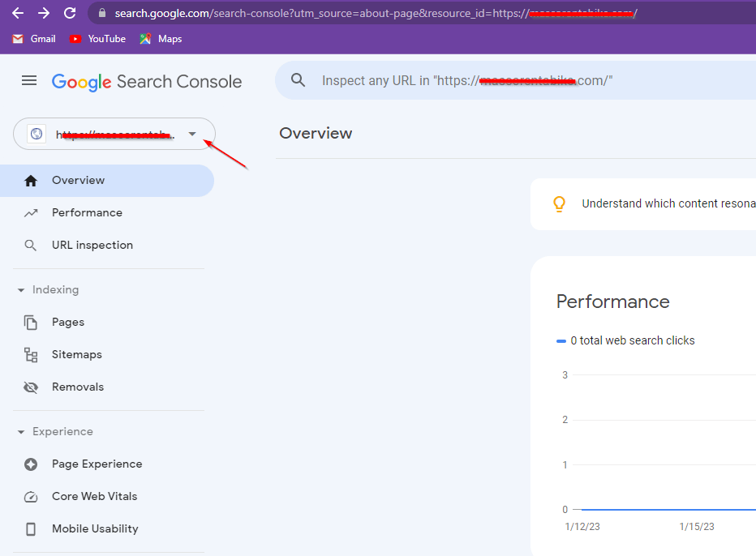
Task: Open the Pages indexing report
Action: click(68, 322)
